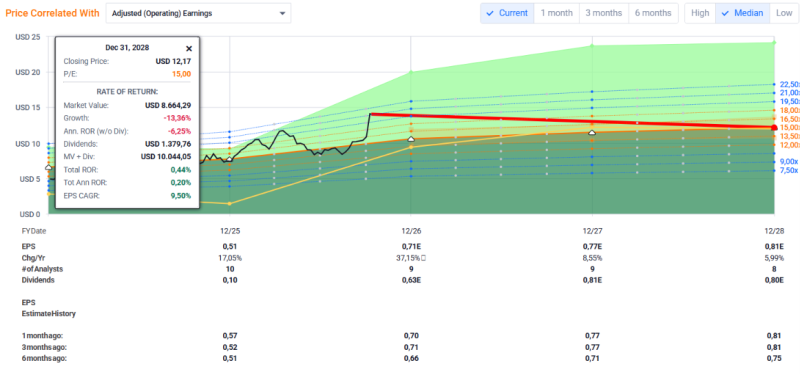Click the 1monthago estimate 0,57 for 12/25
The height and width of the screenshot is (374, 800).
[230, 336]
